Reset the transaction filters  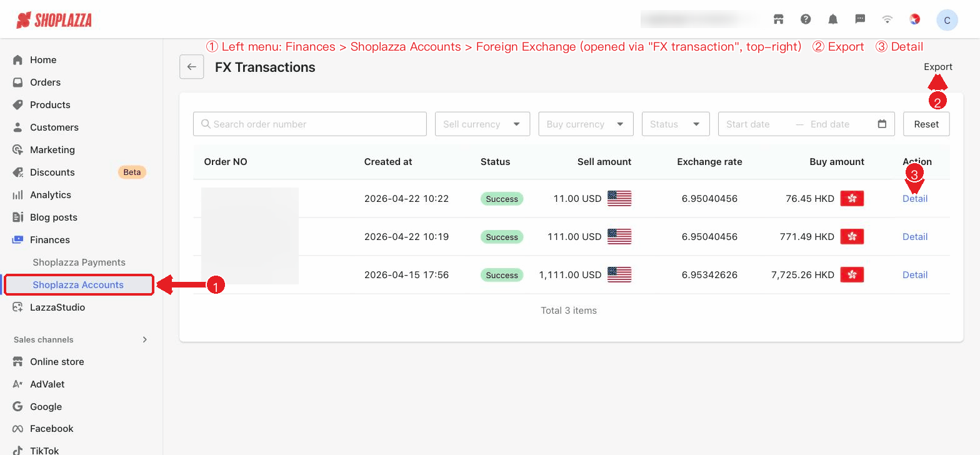(926, 124)
